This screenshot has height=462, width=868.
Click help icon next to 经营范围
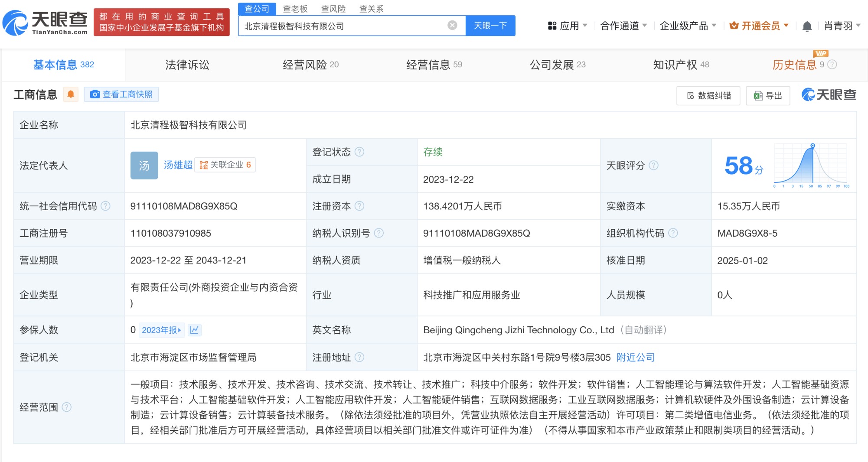(67, 407)
